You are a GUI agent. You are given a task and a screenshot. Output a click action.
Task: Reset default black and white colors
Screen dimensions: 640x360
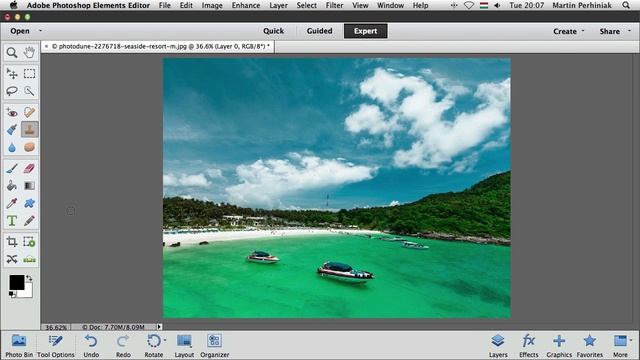12,294
